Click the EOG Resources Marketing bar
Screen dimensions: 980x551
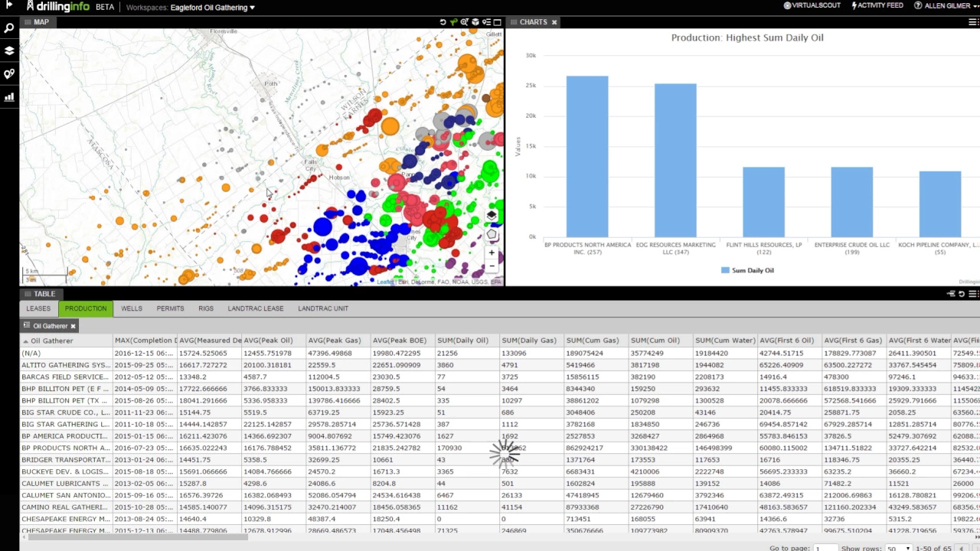point(675,160)
